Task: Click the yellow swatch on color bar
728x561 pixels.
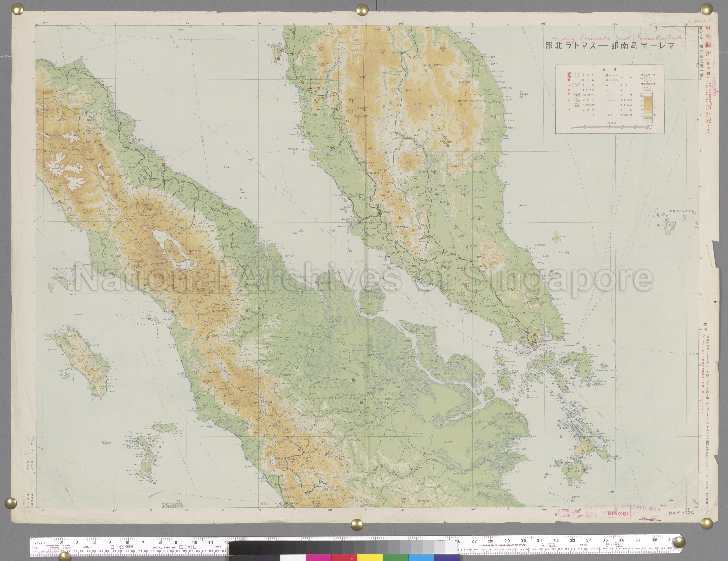Action: click(370, 558)
